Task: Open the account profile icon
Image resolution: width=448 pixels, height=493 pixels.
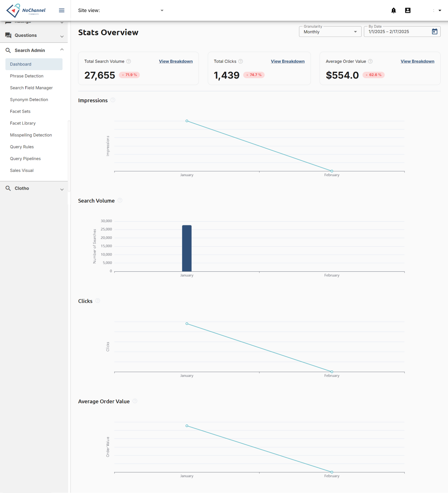Action: tap(408, 10)
